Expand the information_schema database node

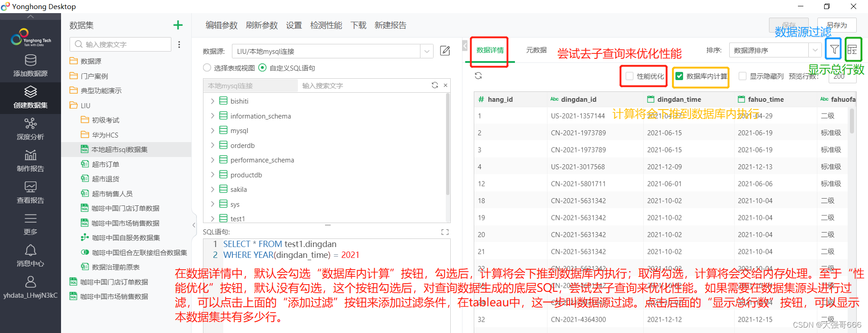point(212,116)
